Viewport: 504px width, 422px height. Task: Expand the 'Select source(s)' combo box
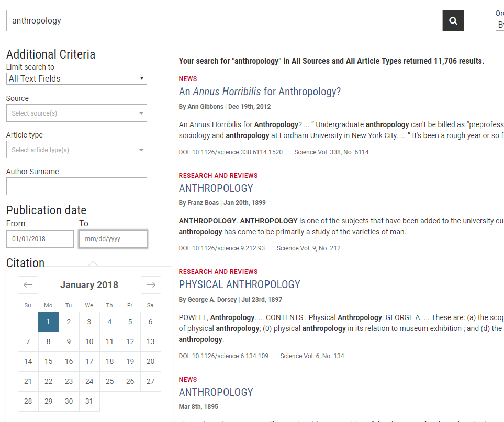click(x=76, y=113)
